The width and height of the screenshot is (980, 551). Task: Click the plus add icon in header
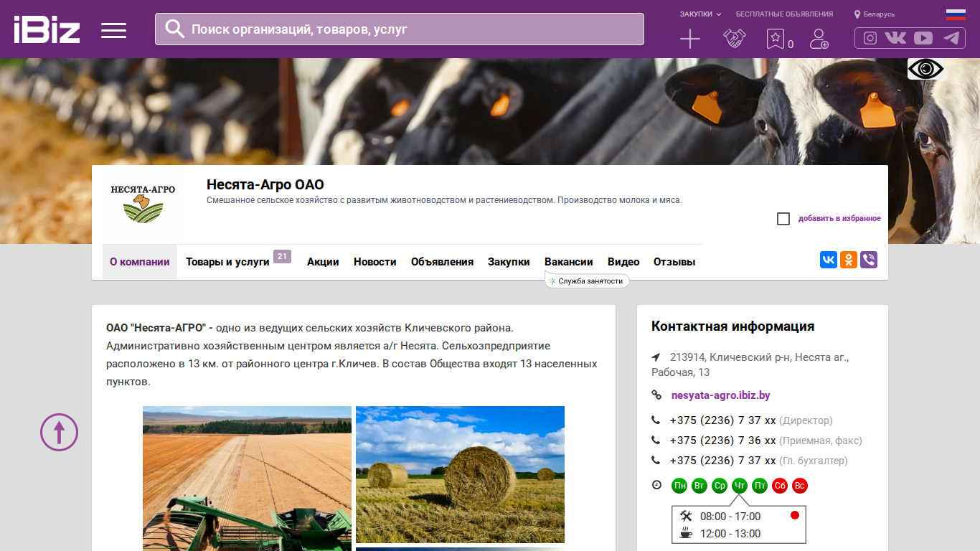[689, 39]
